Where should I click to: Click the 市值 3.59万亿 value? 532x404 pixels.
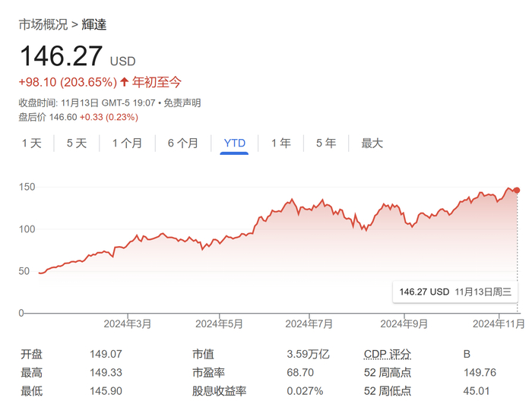[x=308, y=354]
